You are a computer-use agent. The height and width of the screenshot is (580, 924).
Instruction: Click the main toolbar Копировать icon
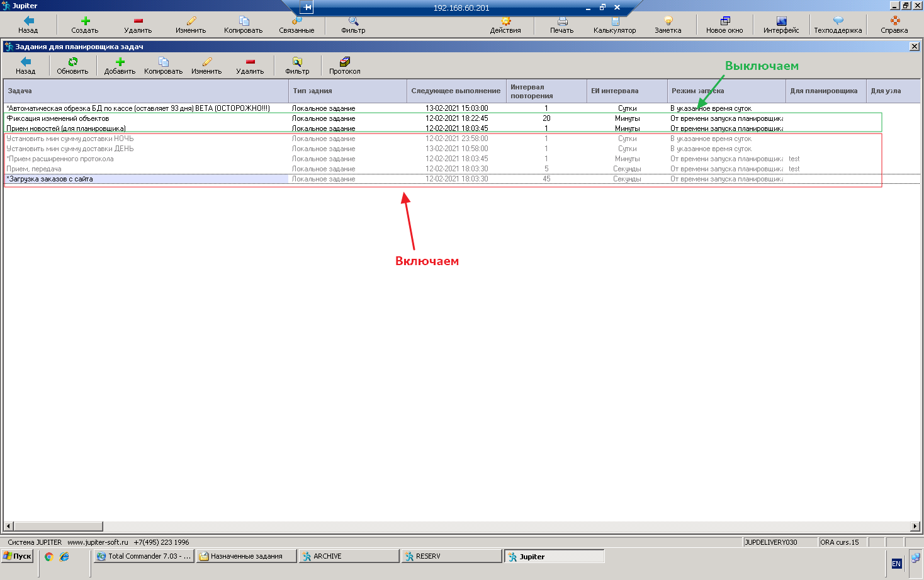[244, 21]
